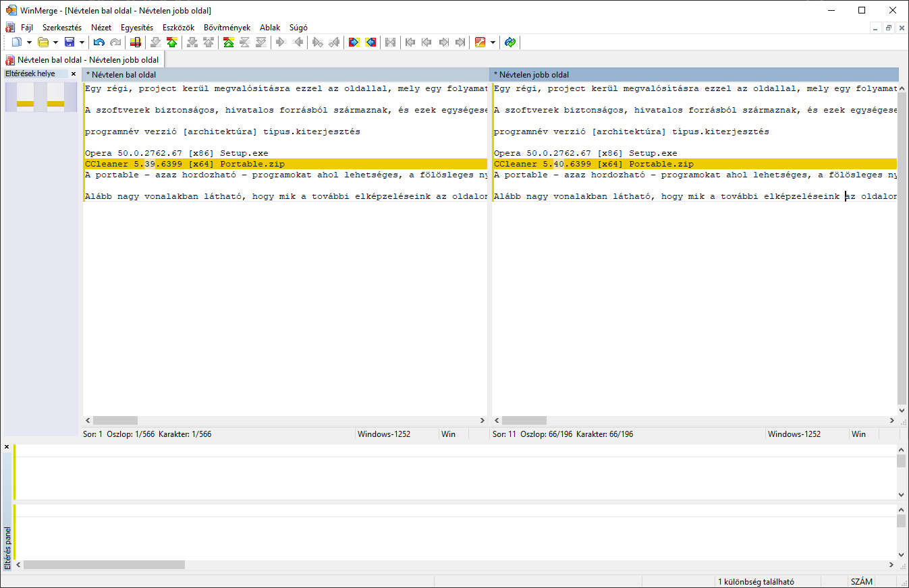This screenshot has width=909, height=588.
Task: Save the file with the floppy icon
Action: click(x=69, y=42)
